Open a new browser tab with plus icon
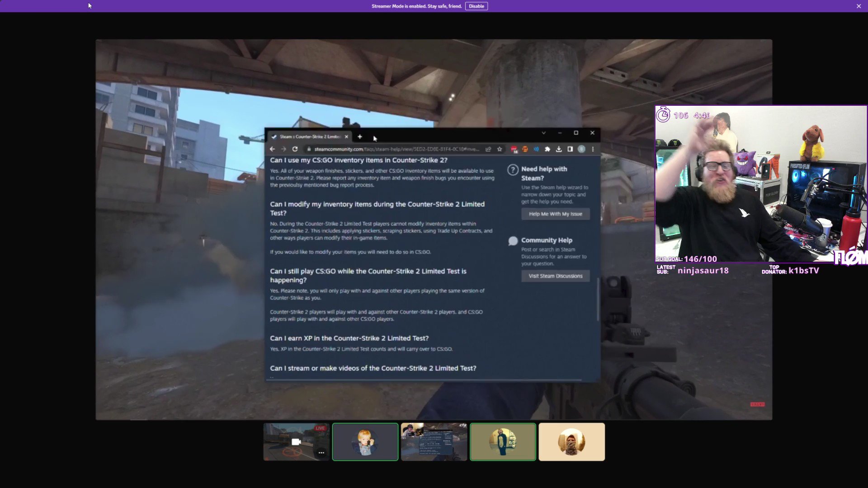The image size is (868, 488). (360, 136)
